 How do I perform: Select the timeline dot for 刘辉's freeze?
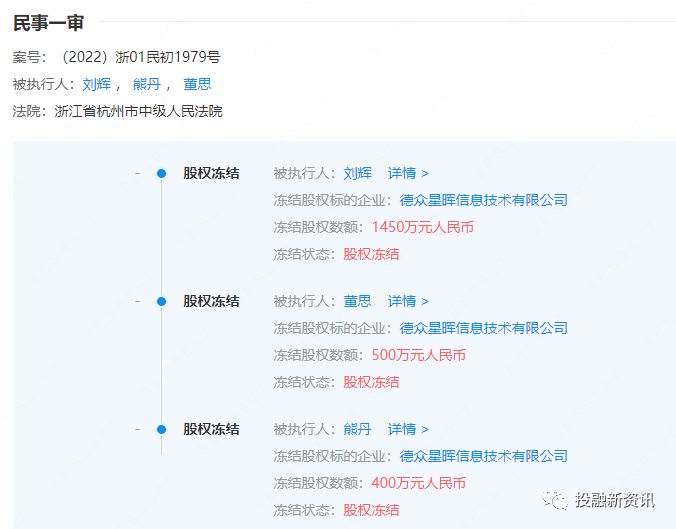tap(162, 173)
